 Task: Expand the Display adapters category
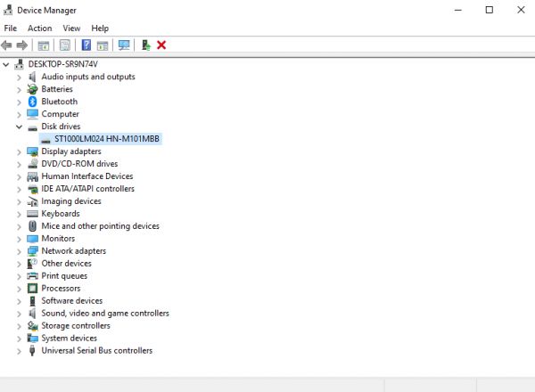[x=20, y=151]
